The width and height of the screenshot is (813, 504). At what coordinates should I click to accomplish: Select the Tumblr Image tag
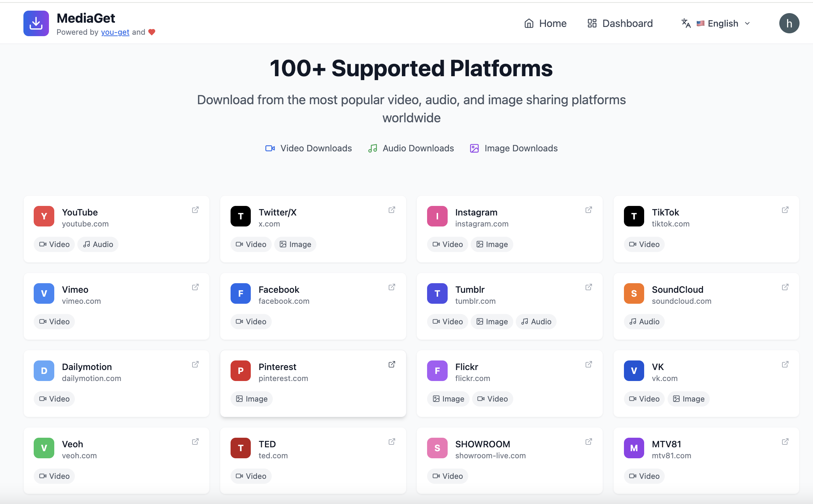coord(492,321)
